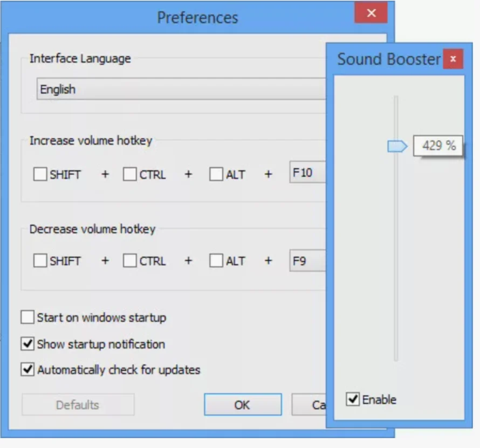This screenshot has height=448, width=480.
Task: Close the Sound Booster popup
Action: tap(453, 59)
